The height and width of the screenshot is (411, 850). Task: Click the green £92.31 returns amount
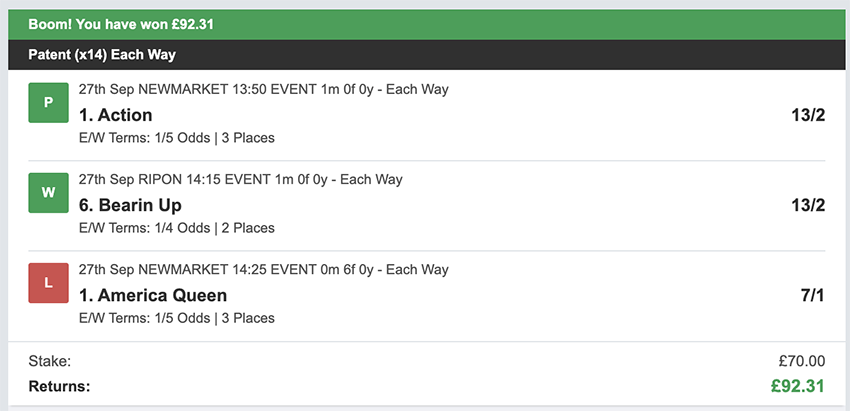tap(796, 385)
